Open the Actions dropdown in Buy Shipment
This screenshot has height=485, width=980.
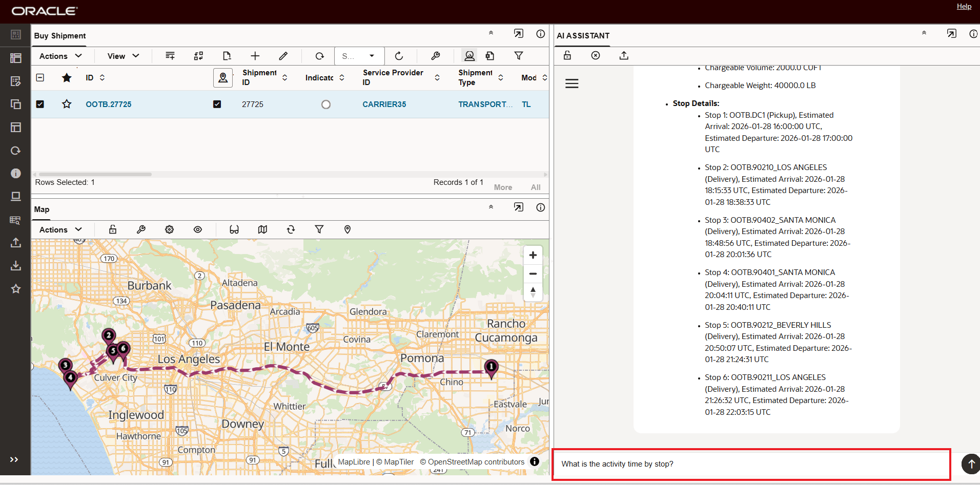coord(60,56)
